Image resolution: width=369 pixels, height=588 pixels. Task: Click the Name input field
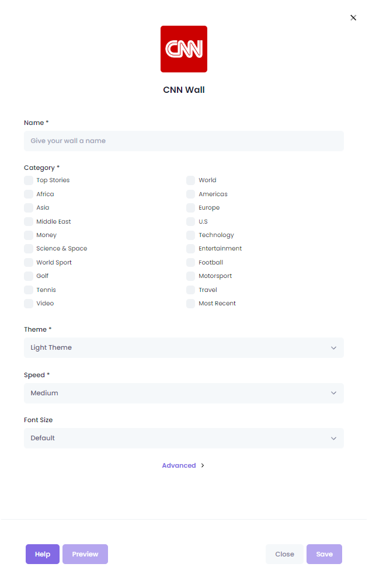point(184,141)
